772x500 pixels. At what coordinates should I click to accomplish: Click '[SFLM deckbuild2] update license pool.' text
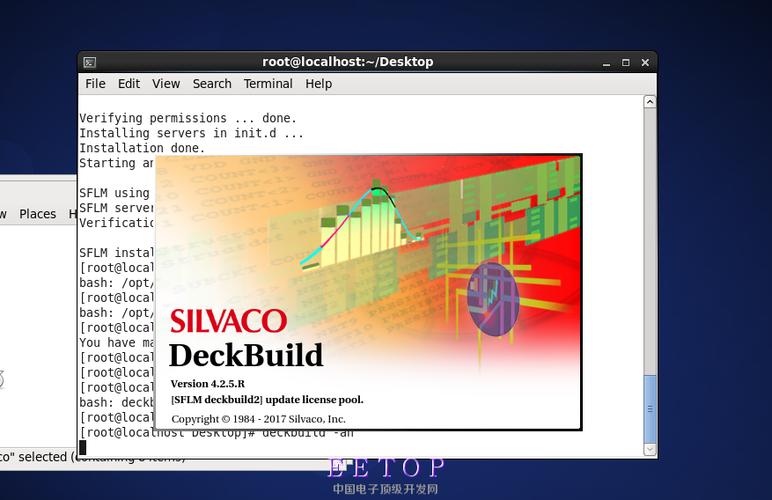pos(267,400)
